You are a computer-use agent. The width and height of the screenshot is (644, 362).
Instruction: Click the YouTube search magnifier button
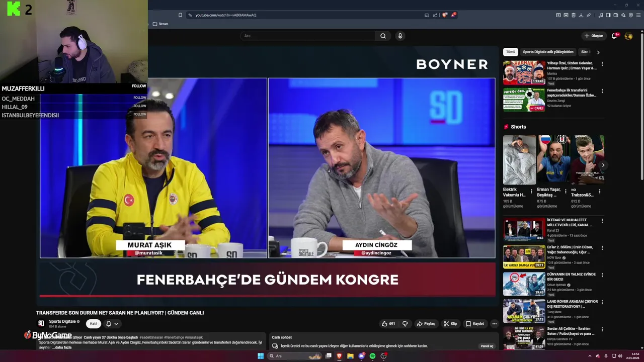[383, 36]
